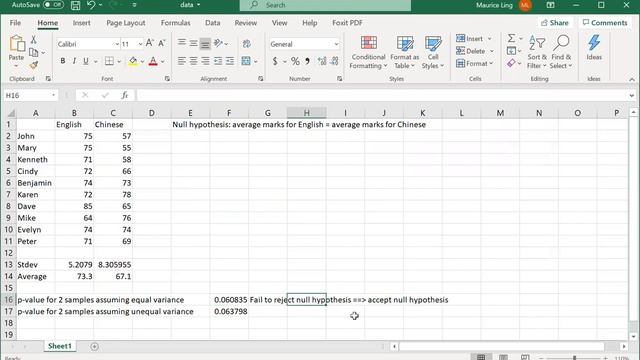Click the Undo arrow icon
Viewport: 640px width, 360px height.
coord(91,5)
